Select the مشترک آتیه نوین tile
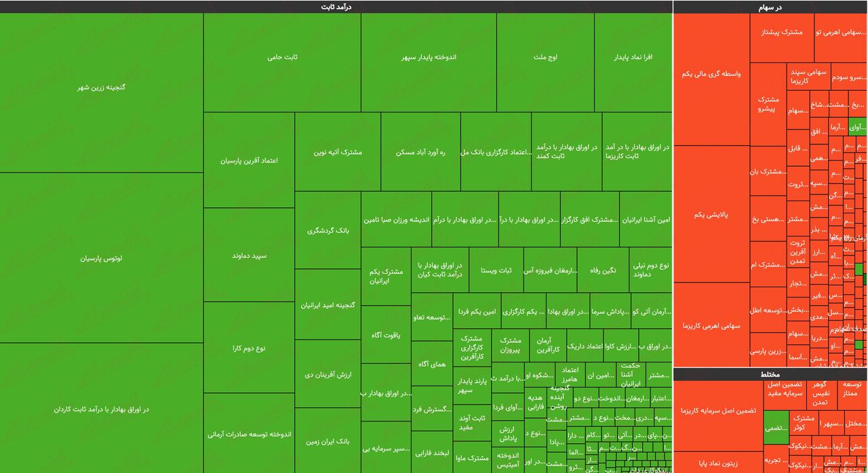This screenshot has width=868, height=473. pyautogui.click(x=337, y=152)
